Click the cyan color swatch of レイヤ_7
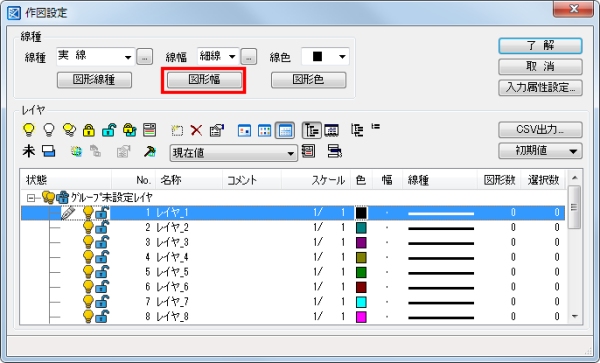This screenshot has height=363, width=600. point(361,302)
